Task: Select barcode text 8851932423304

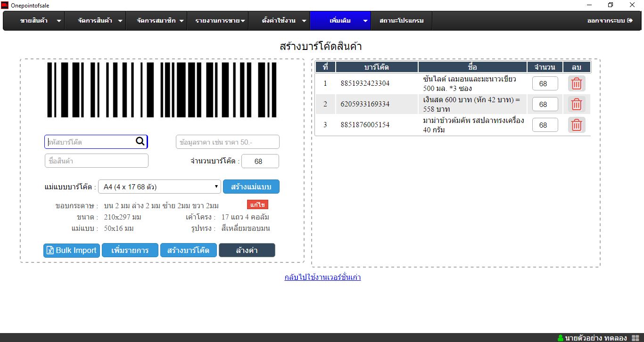Action: click(x=365, y=84)
